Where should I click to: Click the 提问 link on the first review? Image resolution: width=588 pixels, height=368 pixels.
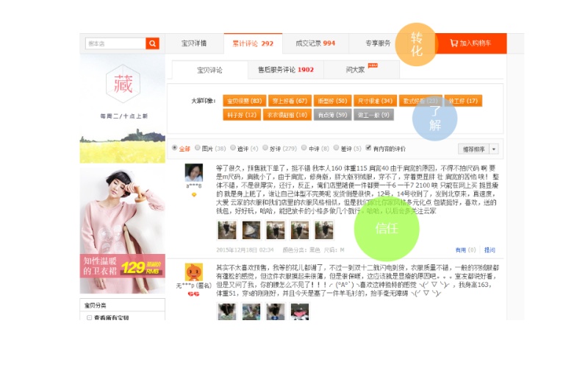click(490, 250)
